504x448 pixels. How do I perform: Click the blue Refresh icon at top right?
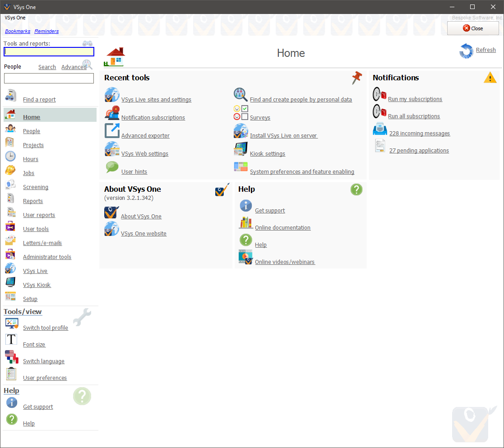[466, 51]
